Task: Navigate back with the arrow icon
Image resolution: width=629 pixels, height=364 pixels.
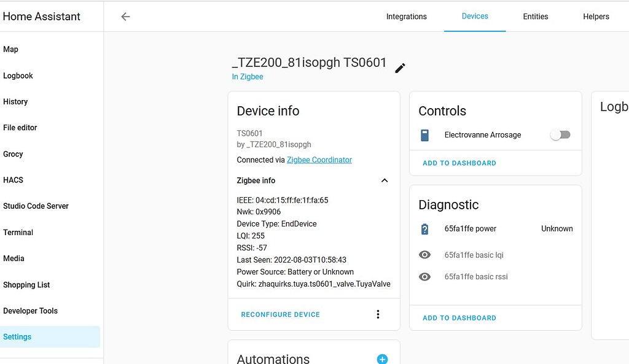Action: [x=125, y=17]
